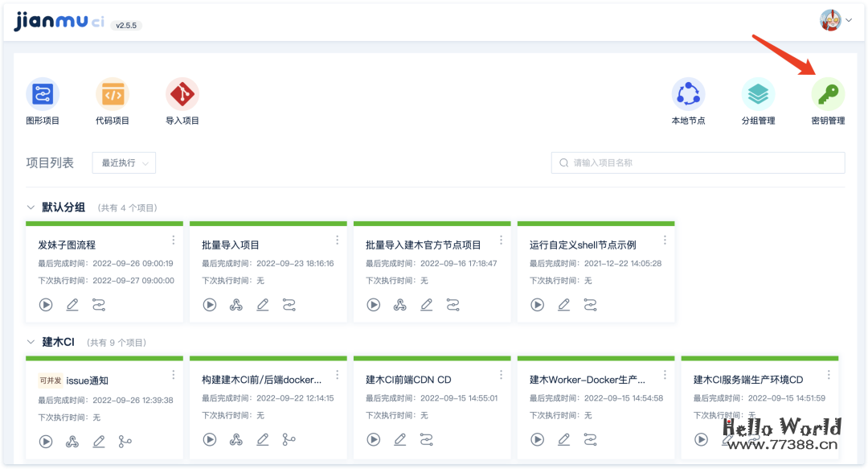The height and width of the screenshot is (469, 868).
Task: Open the 图形项目 graphic project icon
Action: pyautogui.click(x=43, y=94)
